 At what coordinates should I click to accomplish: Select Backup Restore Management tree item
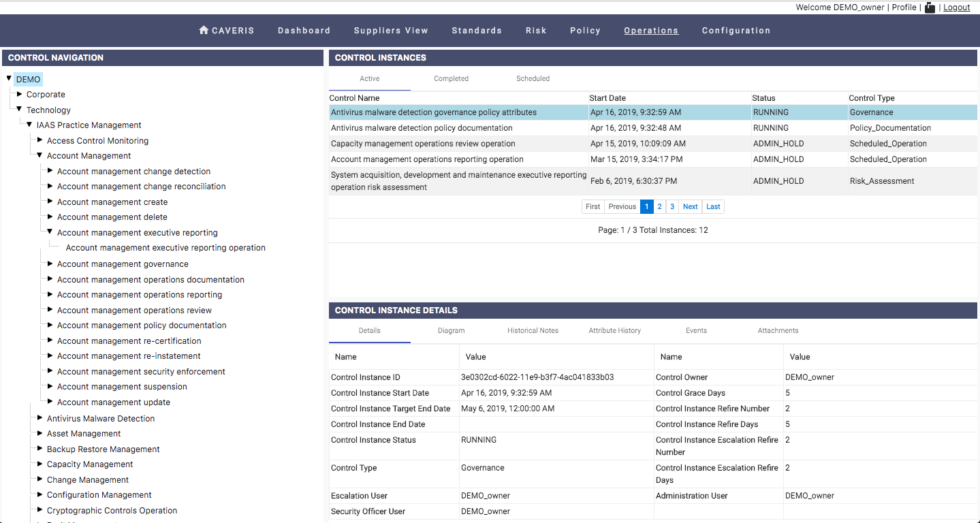pyautogui.click(x=104, y=449)
